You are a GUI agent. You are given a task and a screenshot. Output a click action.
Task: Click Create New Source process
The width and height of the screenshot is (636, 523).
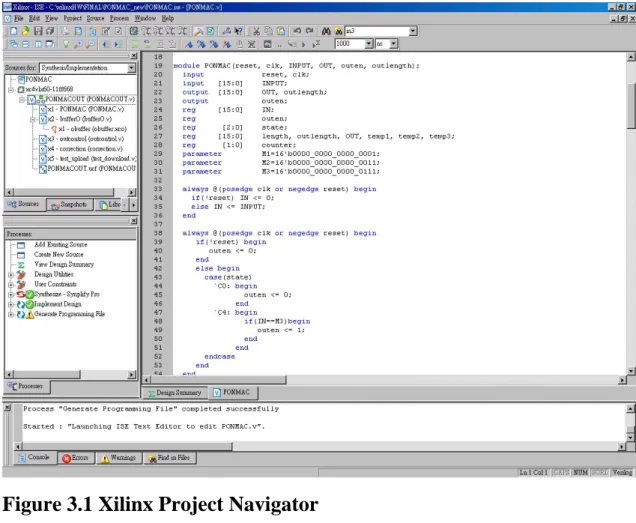pos(59,255)
